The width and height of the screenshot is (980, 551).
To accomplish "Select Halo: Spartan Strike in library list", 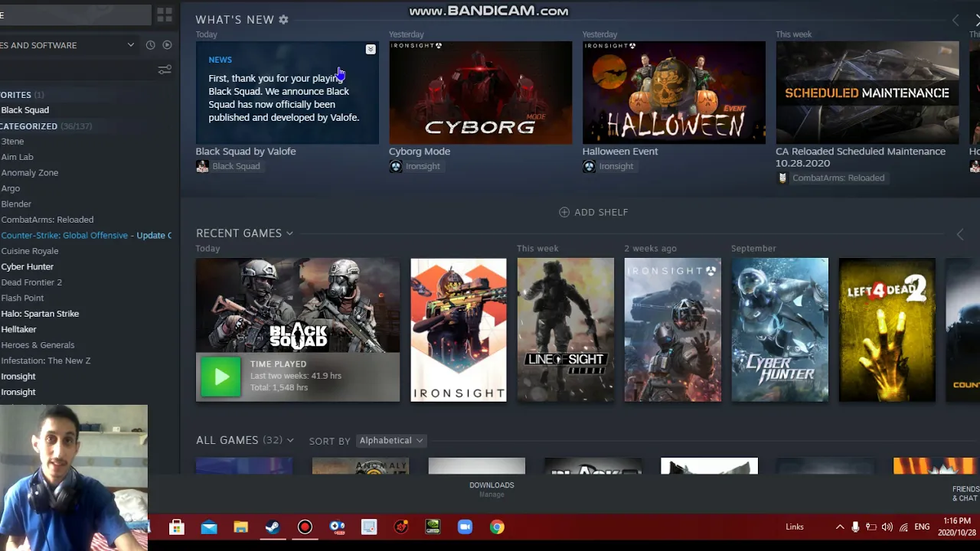I will 40,314.
